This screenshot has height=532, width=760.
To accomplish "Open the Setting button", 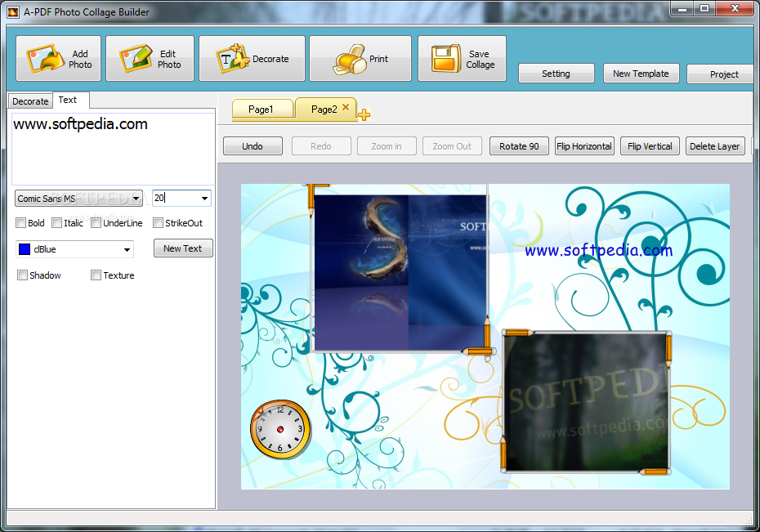I will 556,74.
